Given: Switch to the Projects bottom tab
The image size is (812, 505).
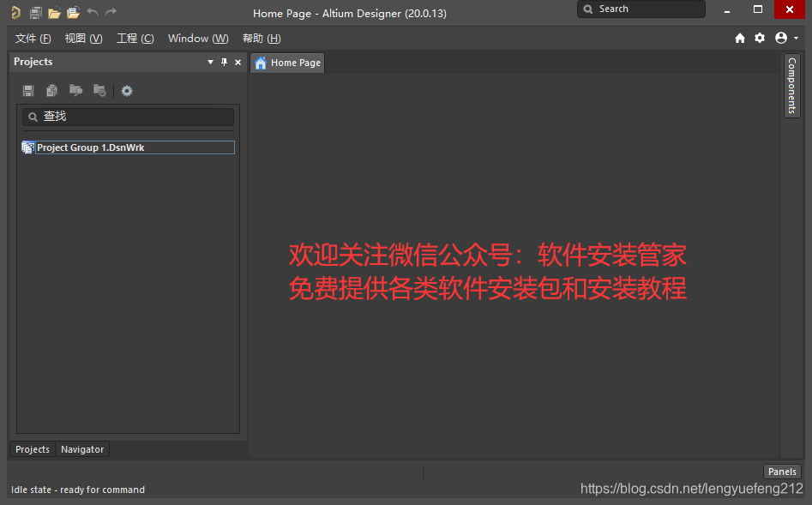Looking at the screenshot, I should (33, 449).
